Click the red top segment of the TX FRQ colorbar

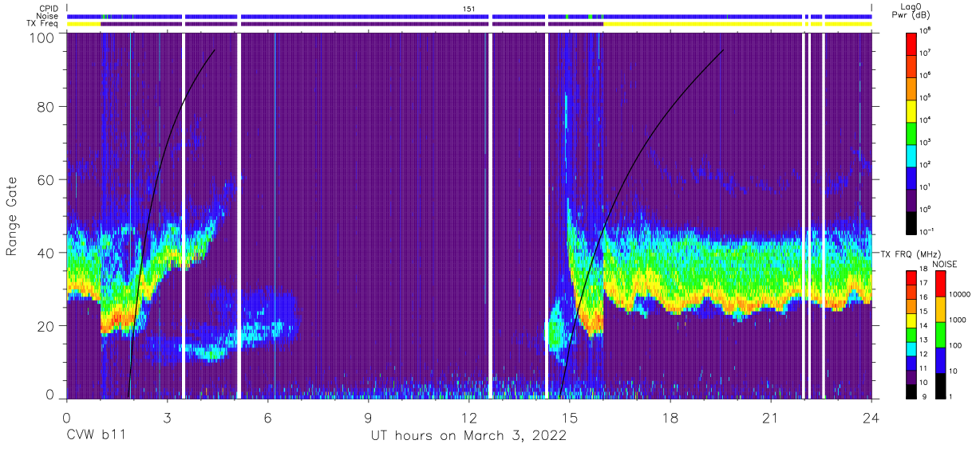pos(911,277)
